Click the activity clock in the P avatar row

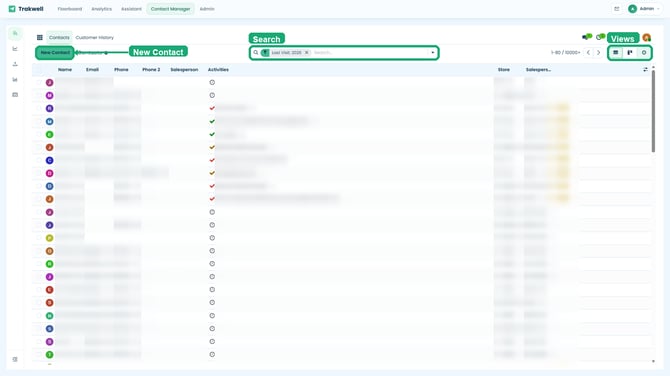point(212,238)
